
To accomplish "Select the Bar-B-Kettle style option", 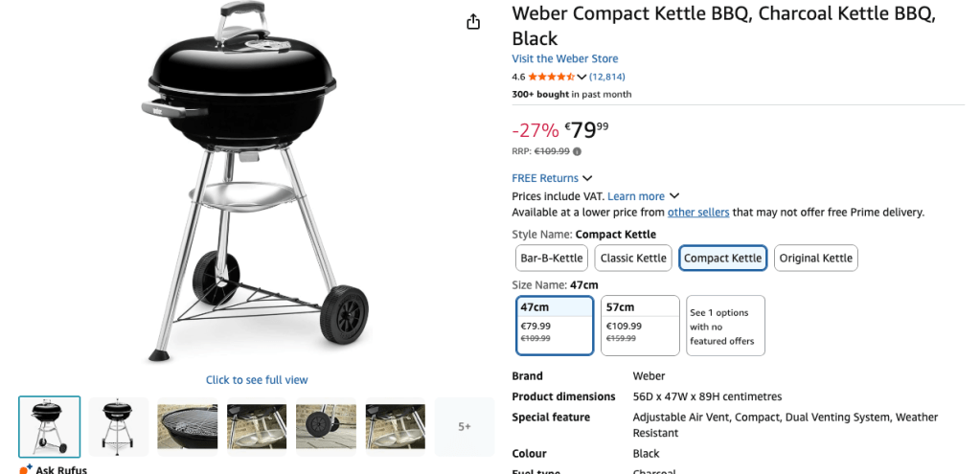I will tap(551, 258).
